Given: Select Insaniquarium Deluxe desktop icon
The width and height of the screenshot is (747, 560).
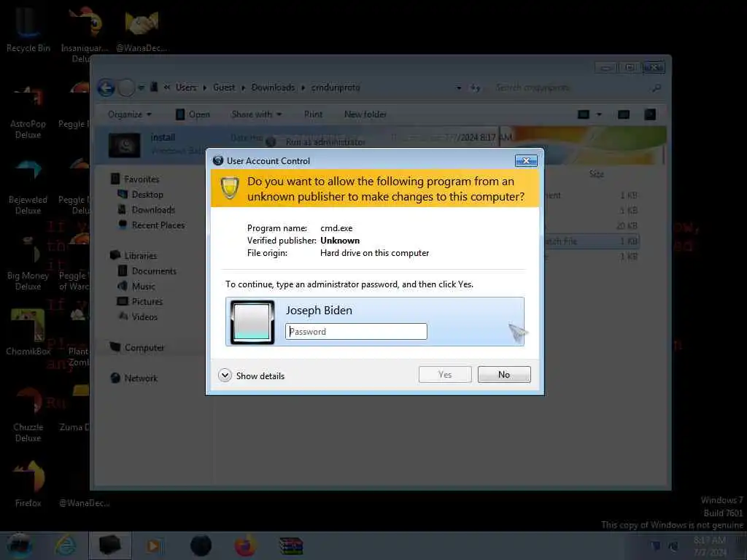Looking at the screenshot, I should (85, 34).
